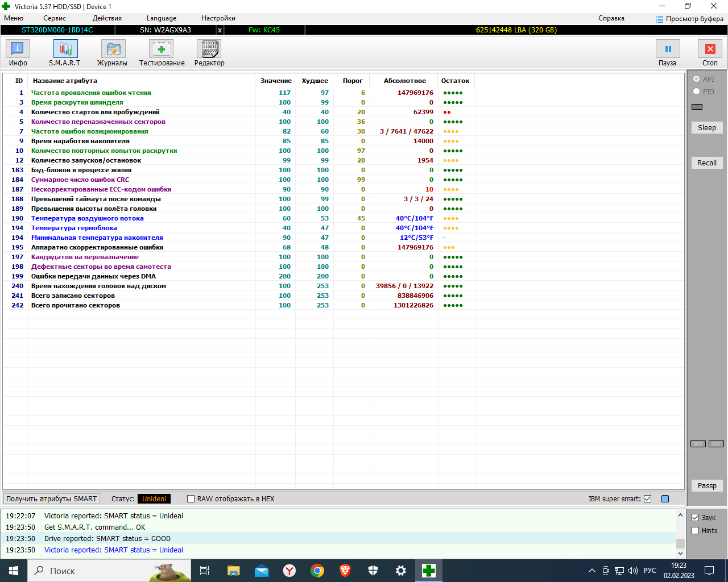Open the Language menu
Screen dimensions: 728x582
[162, 18]
